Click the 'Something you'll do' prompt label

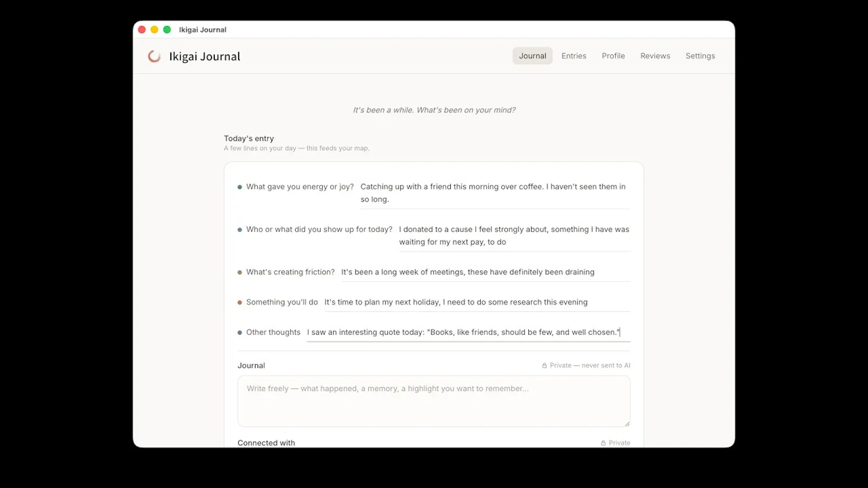coord(282,302)
